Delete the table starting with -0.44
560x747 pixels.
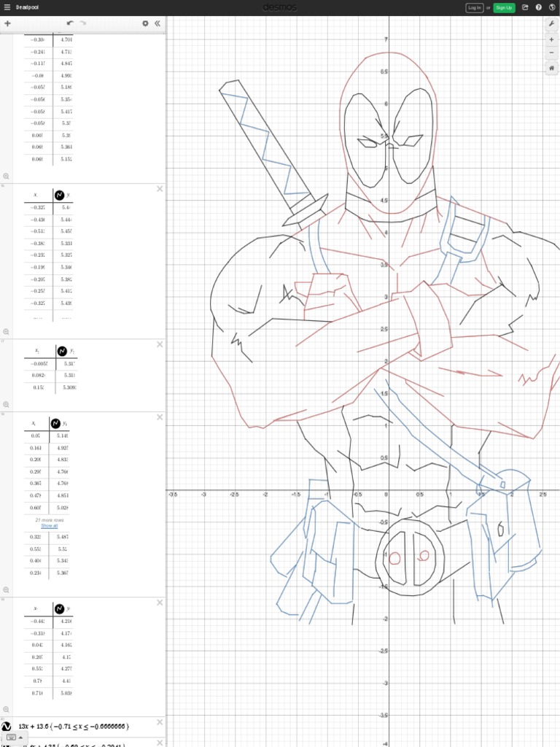pyautogui.click(x=160, y=603)
